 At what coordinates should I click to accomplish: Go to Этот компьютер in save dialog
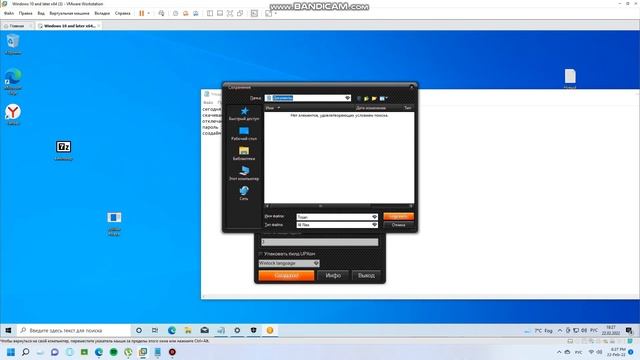[244, 173]
